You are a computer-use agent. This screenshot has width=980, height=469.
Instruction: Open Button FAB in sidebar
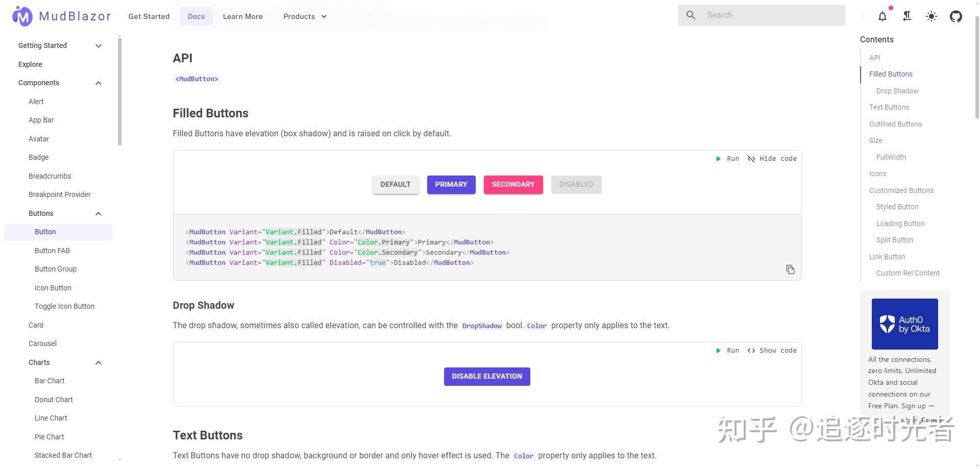52,251
